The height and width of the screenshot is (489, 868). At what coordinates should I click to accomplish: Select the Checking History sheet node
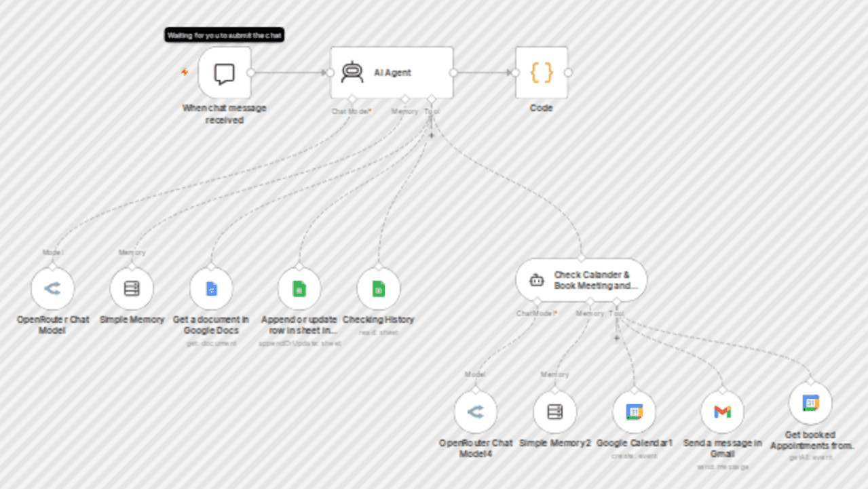(379, 288)
